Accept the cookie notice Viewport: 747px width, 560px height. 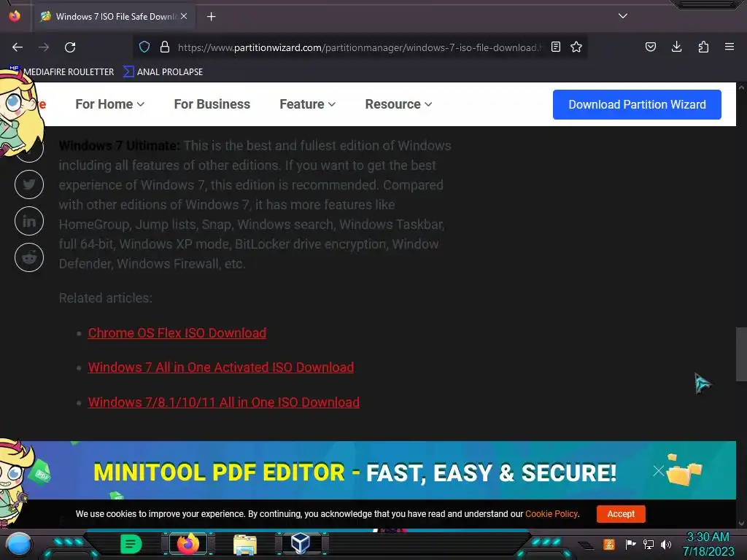click(x=621, y=514)
